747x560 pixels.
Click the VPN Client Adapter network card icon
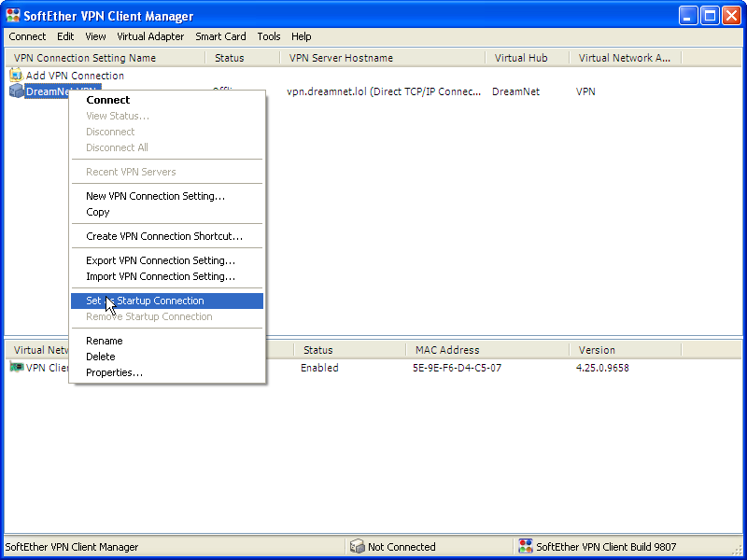point(16,367)
